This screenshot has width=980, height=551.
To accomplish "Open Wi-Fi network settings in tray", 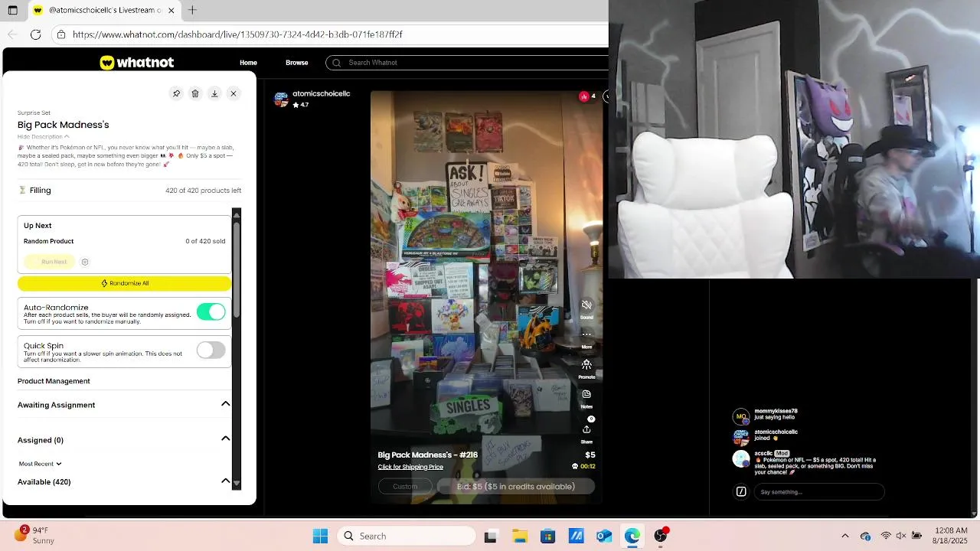I will coord(886,536).
